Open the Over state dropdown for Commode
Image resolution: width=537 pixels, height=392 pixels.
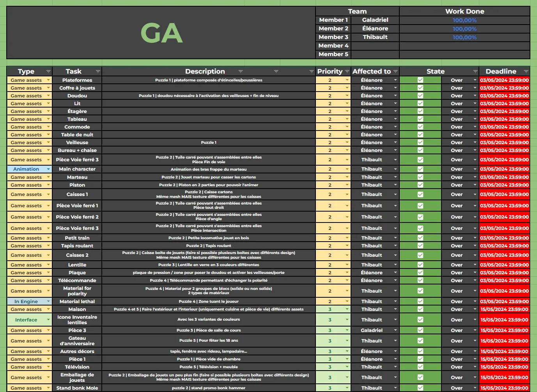[x=475, y=127]
